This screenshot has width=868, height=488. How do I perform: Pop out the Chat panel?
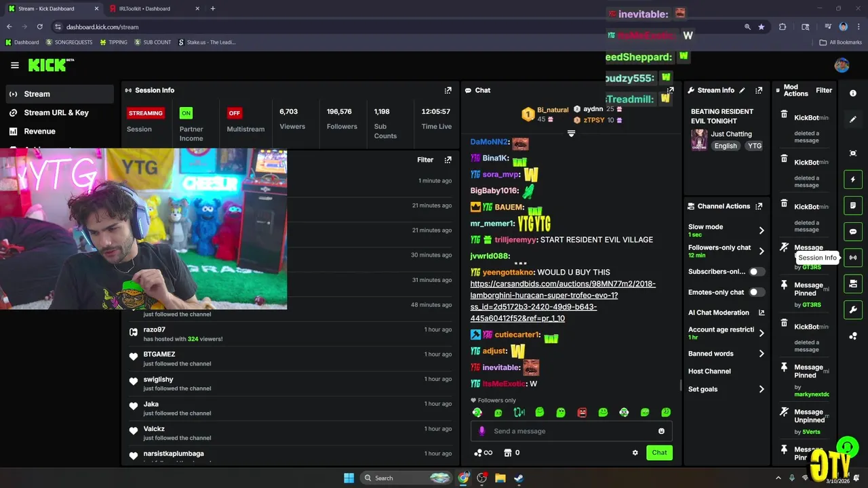[670, 90]
